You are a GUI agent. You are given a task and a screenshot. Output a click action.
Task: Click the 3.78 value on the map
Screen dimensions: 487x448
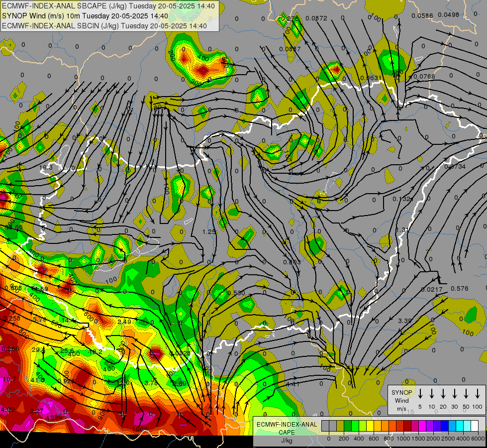point(151,383)
